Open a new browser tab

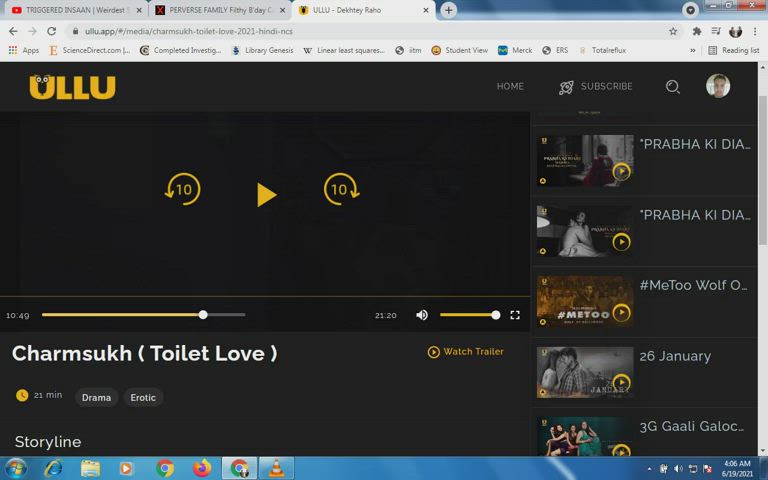click(448, 10)
